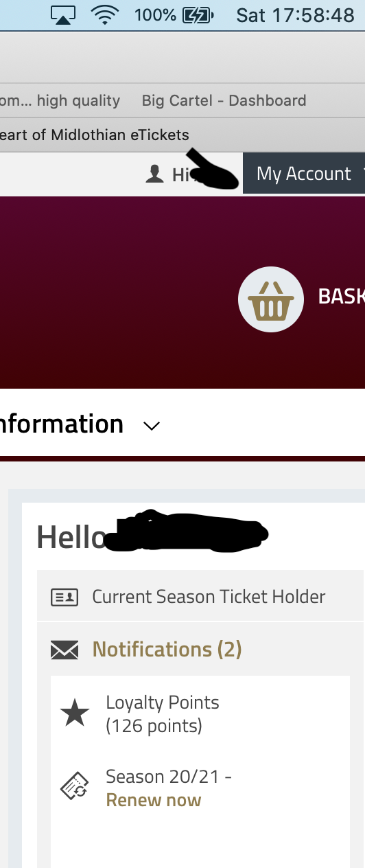
Task: Click the Notifications envelope icon
Action: (64, 650)
